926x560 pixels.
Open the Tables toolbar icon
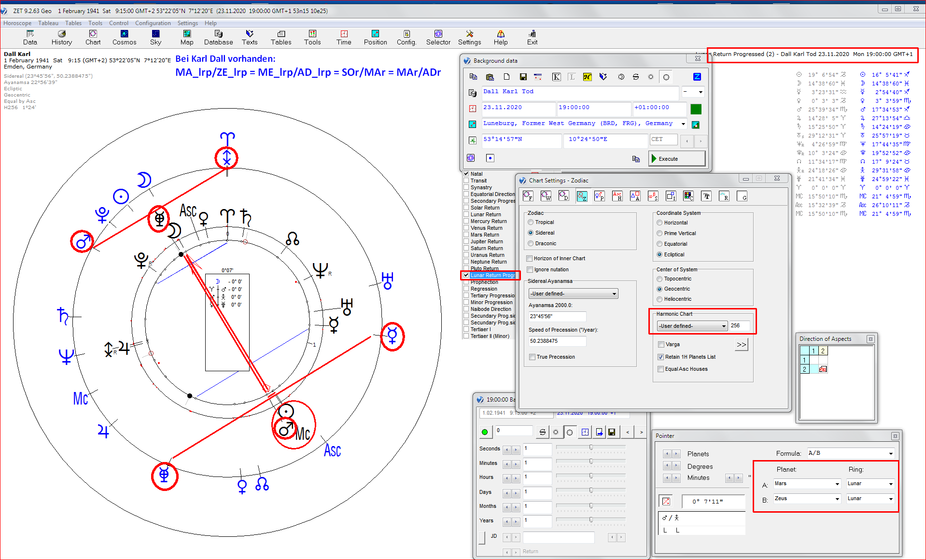[281, 37]
